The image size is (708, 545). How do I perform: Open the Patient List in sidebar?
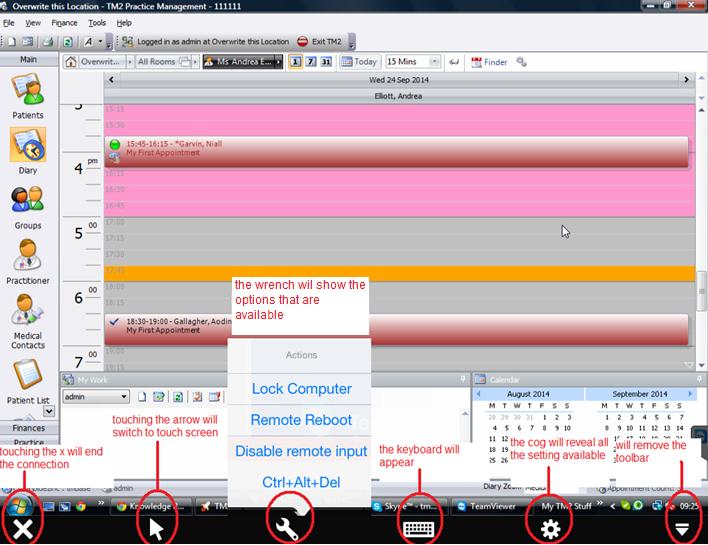point(28,382)
